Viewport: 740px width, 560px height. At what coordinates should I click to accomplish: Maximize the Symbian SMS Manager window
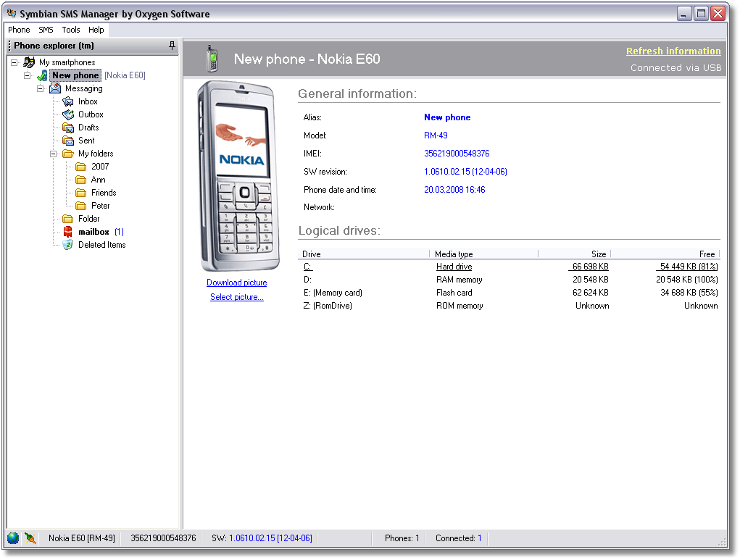pos(701,13)
